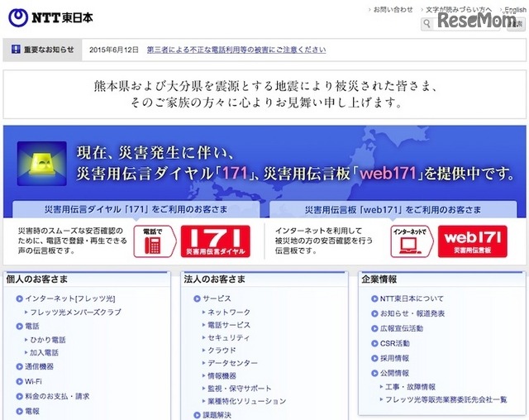Open the お知らせ・報道発表 link
529x420 pixels.
(x=412, y=313)
